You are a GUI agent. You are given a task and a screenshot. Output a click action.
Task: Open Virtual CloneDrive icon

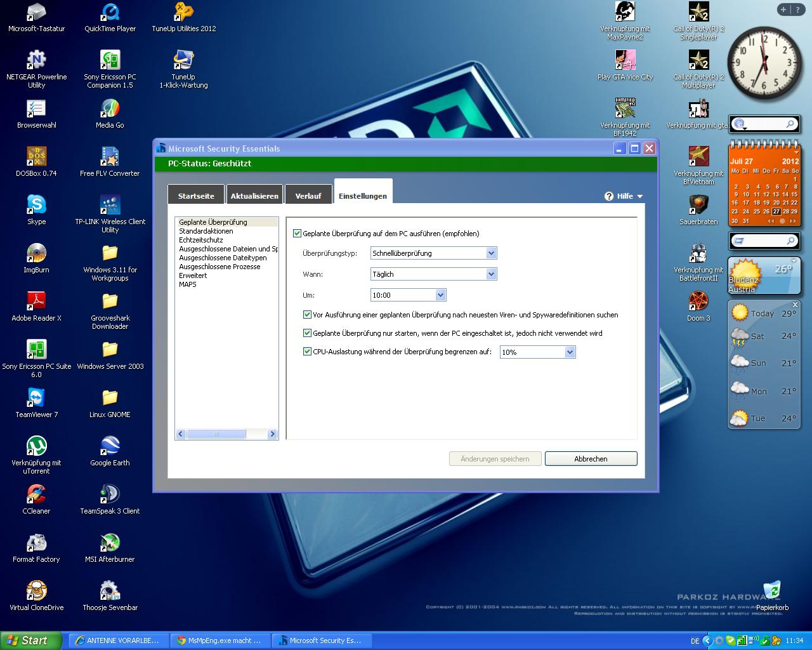[x=36, y=591]
